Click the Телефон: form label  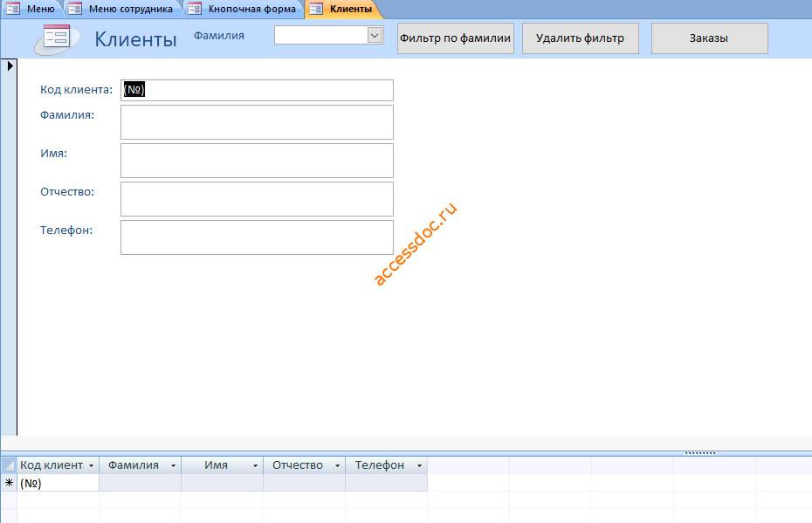click(x=66, y=230)
